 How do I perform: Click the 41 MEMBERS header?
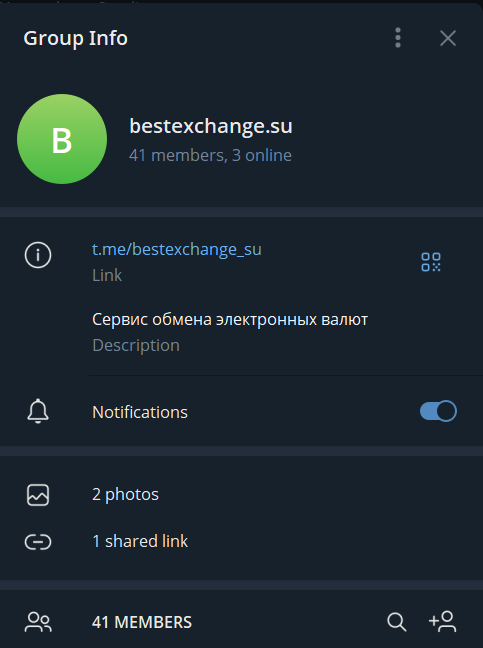coord(142,622)
